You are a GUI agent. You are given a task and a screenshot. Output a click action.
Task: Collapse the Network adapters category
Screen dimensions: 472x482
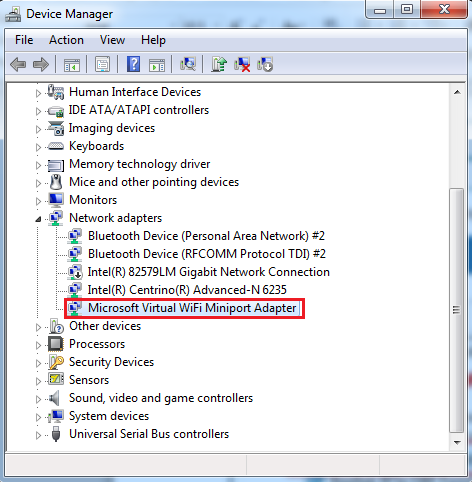(38, 219)
